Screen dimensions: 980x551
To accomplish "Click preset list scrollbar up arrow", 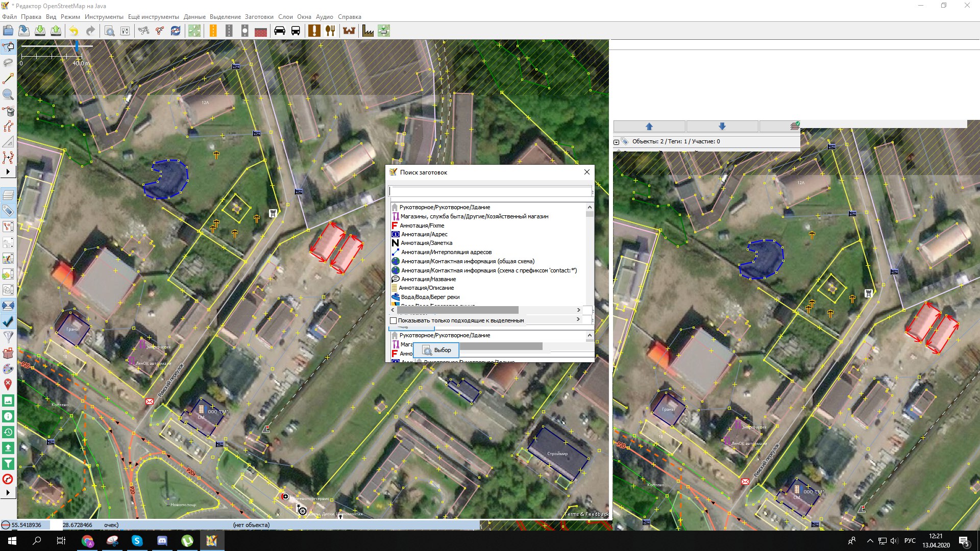I will pyautogui.click(x=590, y=207).
